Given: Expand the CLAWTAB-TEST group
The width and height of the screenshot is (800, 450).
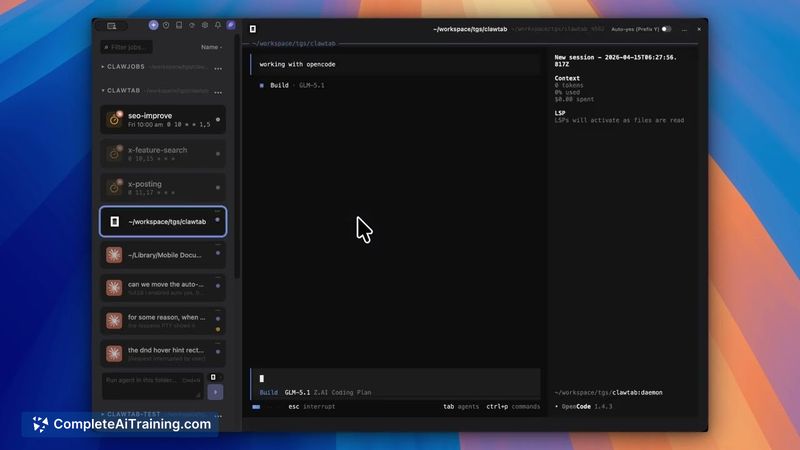Looking at the screenshot, I should click(103, 414).
